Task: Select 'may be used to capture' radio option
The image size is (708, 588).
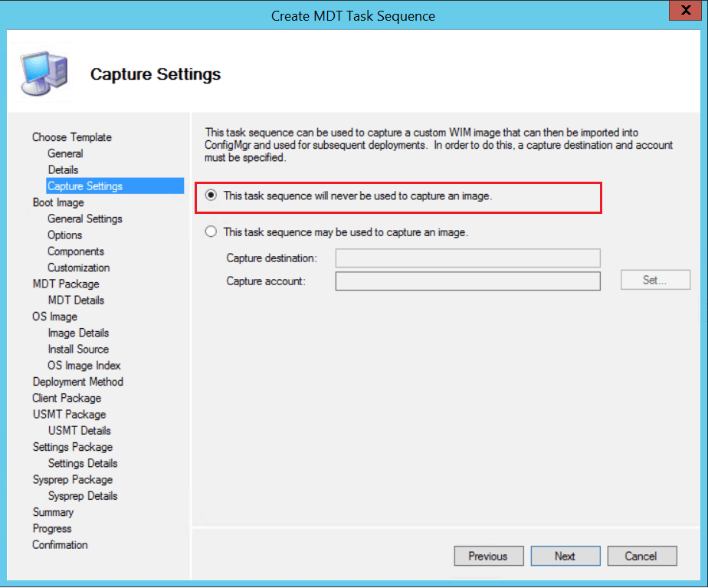Action: (211, 232)
